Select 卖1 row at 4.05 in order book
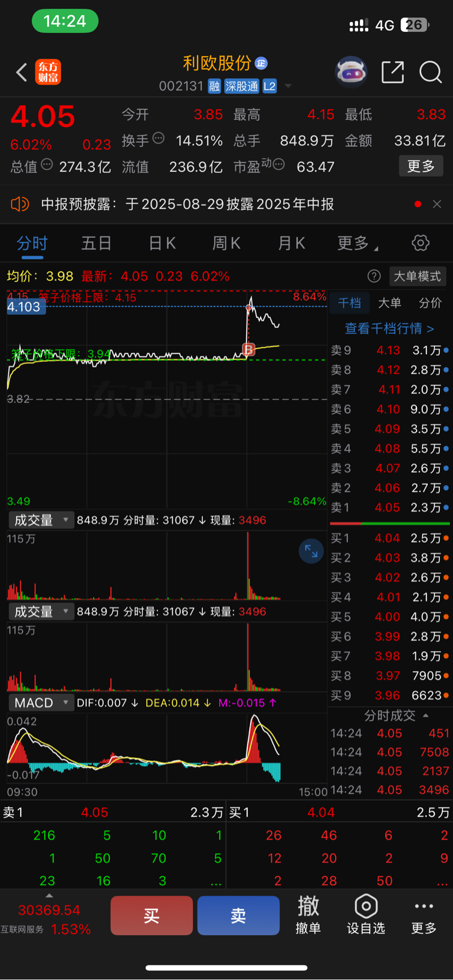Screen dimensions: 453x980 389,507
